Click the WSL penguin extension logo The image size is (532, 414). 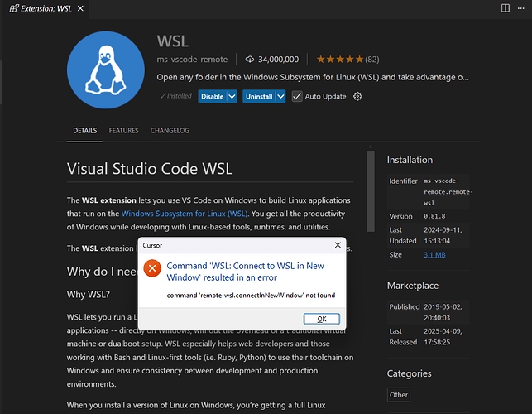[x=106, y=70]
